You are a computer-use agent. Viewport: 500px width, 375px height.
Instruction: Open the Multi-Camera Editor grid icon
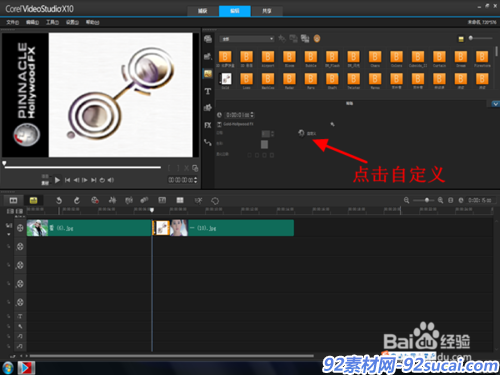180,200
